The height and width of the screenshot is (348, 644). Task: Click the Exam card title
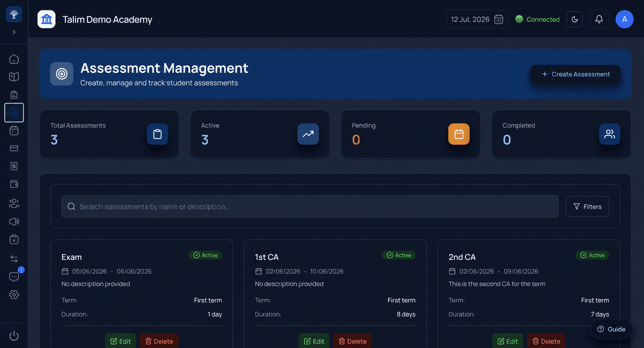(x=72, y=257)
